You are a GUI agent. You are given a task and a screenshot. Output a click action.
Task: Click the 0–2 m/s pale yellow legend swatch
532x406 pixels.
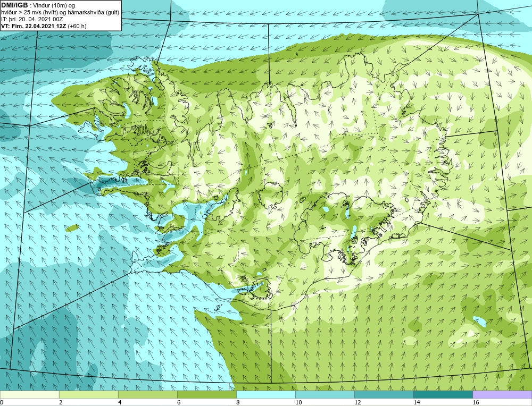[x=29, y=394]
